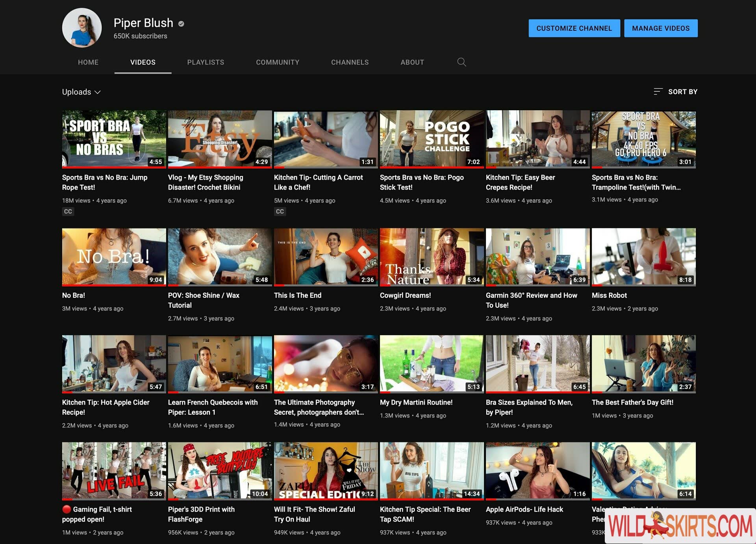Click the '956K views • 2 years ago' text
The image size is (756, 544).
click(201, 533)
